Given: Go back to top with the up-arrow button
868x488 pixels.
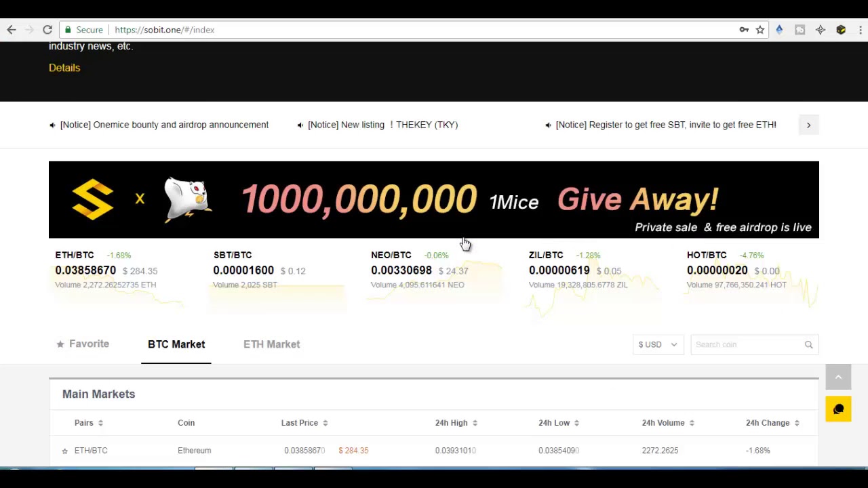Looking at the screenshot, I should pos(838,378).
